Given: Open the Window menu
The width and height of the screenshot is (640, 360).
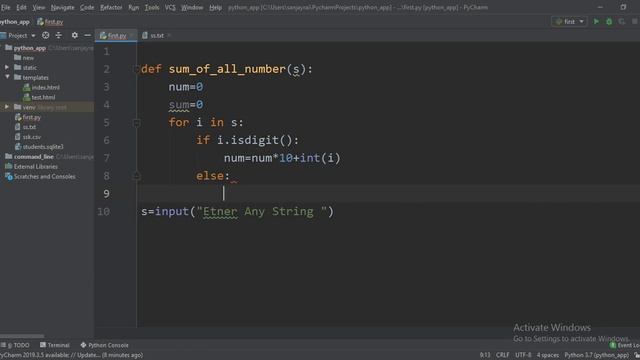Looking at the screenshot, I should (192, 7).
